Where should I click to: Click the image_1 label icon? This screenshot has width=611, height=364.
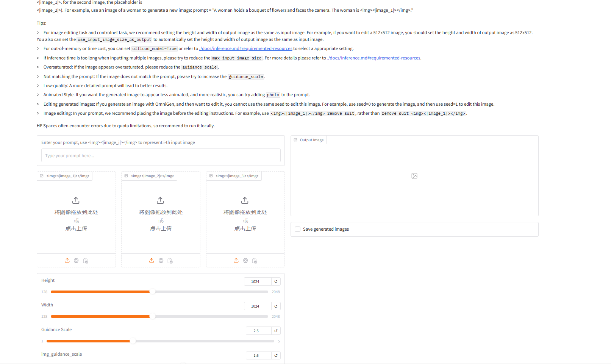click(x=42, y=176)
